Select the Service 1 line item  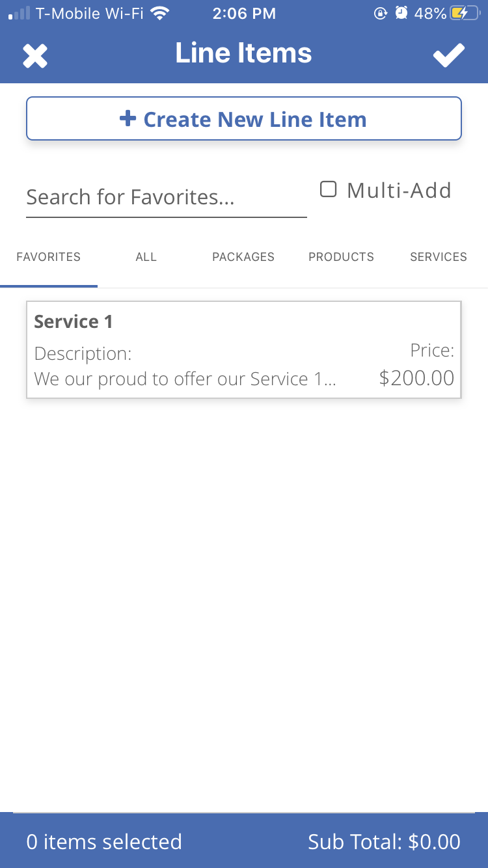(x=244, y=349)
